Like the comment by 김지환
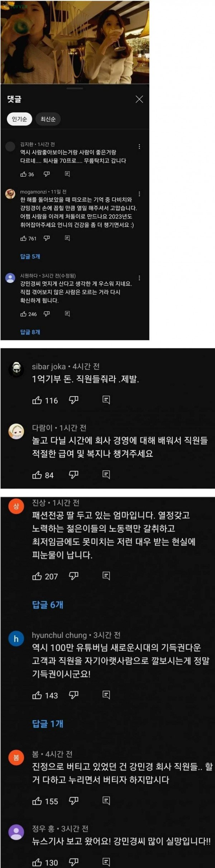The image size is (215, 868). coord(24,174)
